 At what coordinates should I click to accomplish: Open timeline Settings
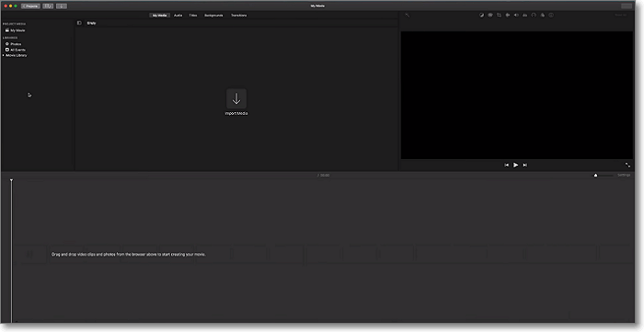coord(624,176)
